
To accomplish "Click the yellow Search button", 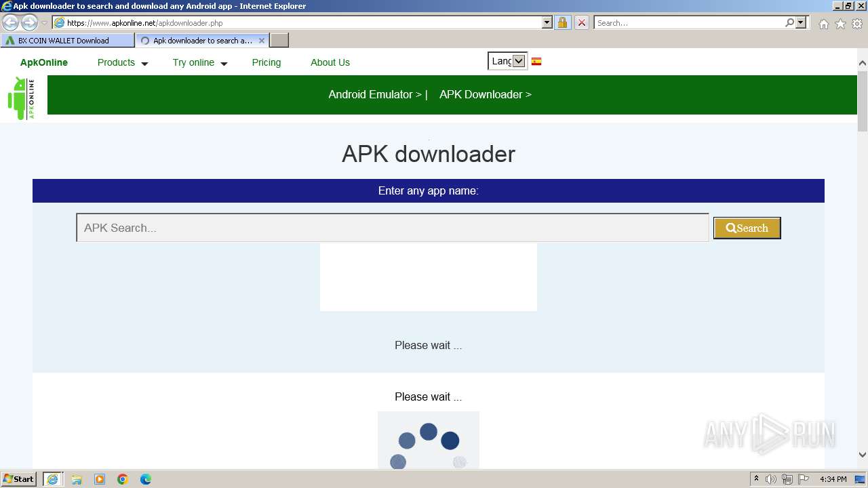I will click(x=747, y=228).
